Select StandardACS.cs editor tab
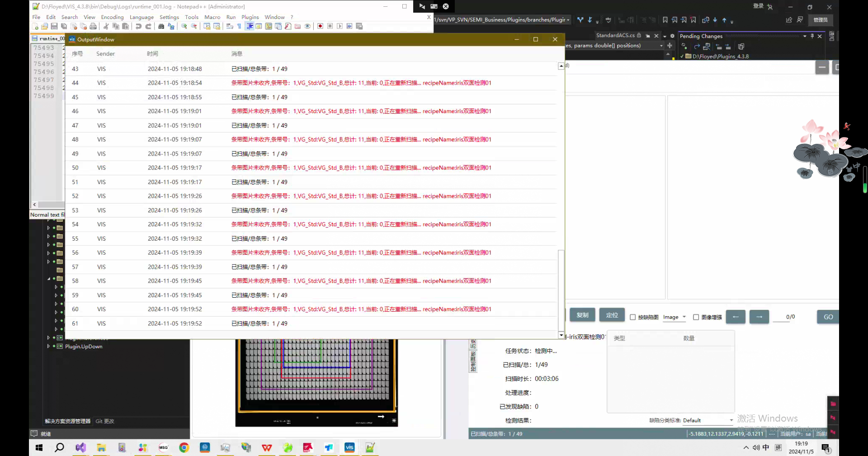 click(x=615, y=35)
